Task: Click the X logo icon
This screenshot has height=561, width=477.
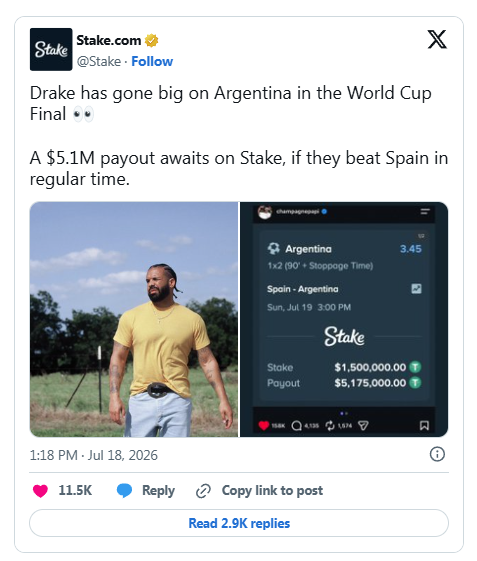Action: [437, 39]
